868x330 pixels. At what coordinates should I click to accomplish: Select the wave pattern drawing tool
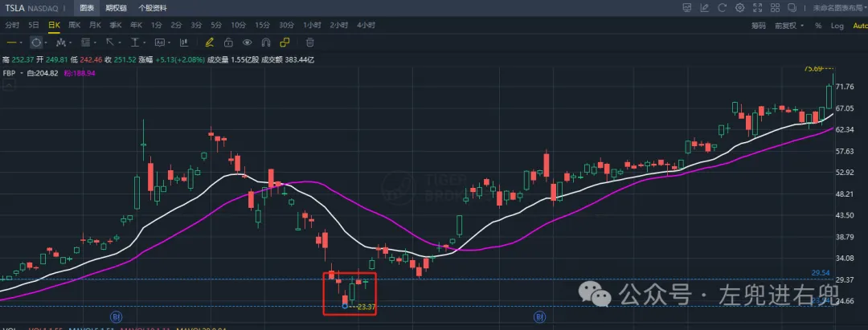(61, 42)
